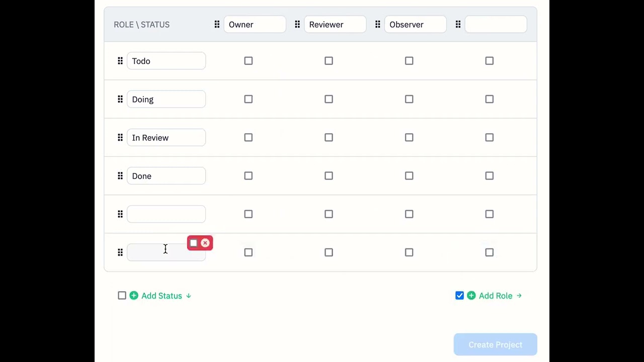The height and width of the screenshot is (362, 644).
Task: Click the Add Status link
Action: point(162,296)
